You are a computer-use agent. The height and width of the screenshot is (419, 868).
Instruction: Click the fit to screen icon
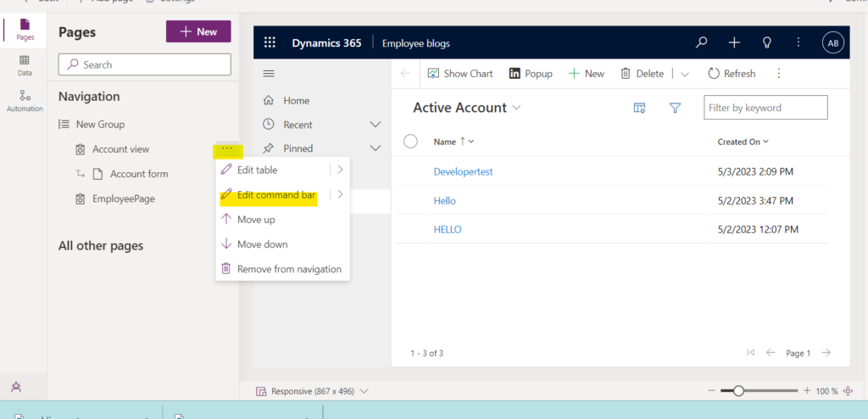[x=848, y=391]
